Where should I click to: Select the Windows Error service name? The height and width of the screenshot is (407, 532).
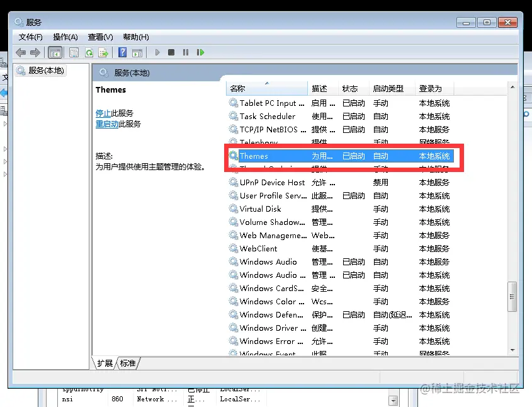pyautogui.click(x=271, y=341)
